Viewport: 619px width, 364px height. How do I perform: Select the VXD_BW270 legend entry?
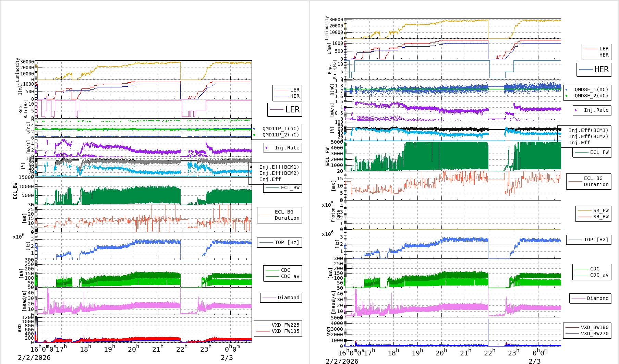click(x=595, y=333)
